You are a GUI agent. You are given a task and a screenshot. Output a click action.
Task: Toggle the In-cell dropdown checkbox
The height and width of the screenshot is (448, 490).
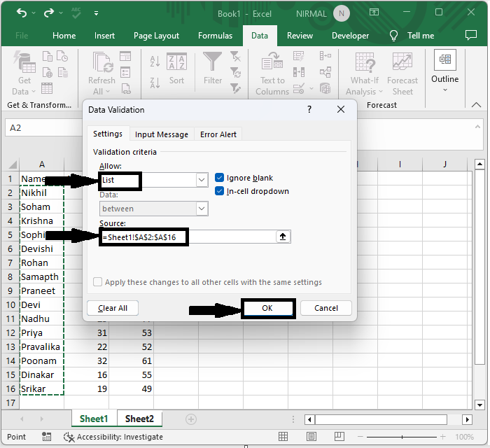[219, 191]
